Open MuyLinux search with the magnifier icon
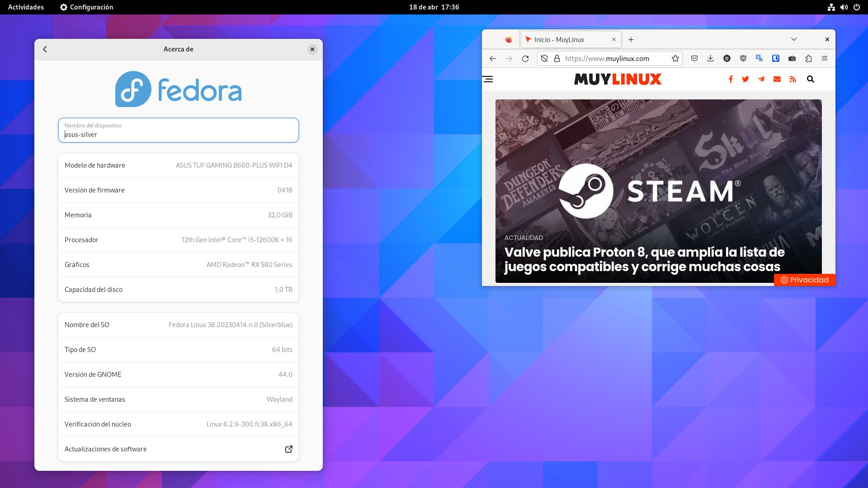This screenshot has width=868, height=488. (811, 79)
